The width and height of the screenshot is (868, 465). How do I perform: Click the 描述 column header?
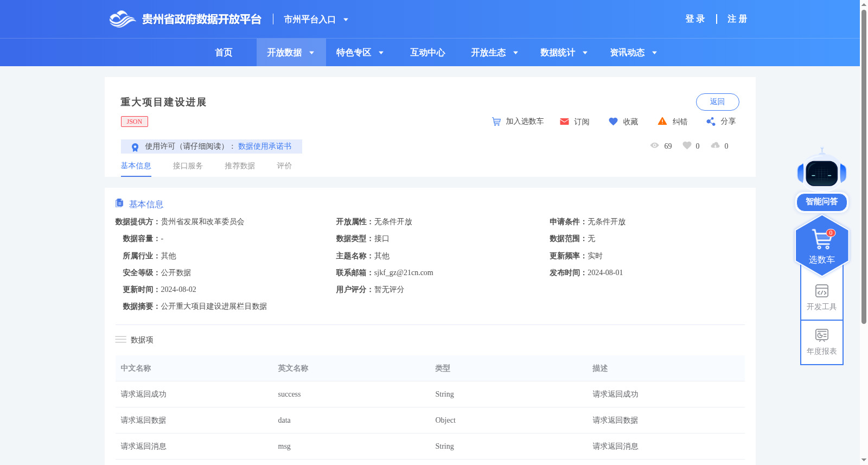click(x=600, y=368)
